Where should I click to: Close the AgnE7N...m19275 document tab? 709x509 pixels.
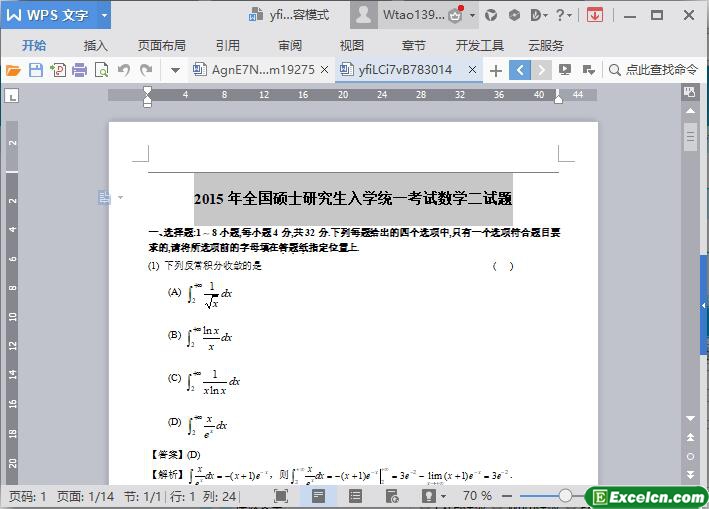click(x=324, y=70)
